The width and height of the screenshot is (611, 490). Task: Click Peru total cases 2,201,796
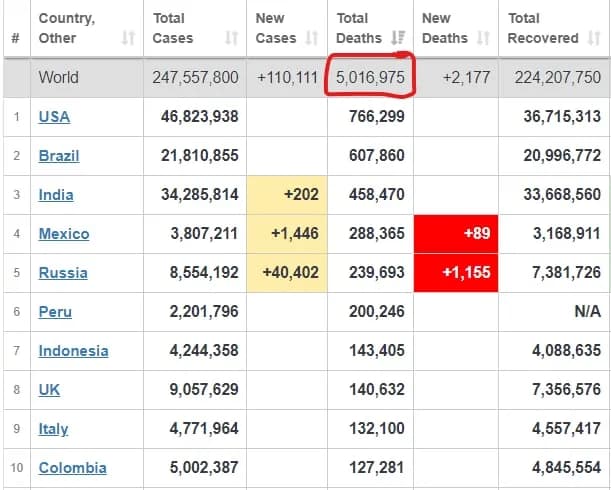pyautogui.click(x=204, y=311)
